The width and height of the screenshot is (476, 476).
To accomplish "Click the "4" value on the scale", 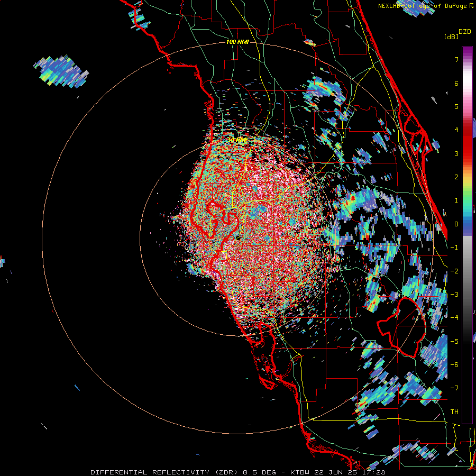I will [x=456, y=130].
